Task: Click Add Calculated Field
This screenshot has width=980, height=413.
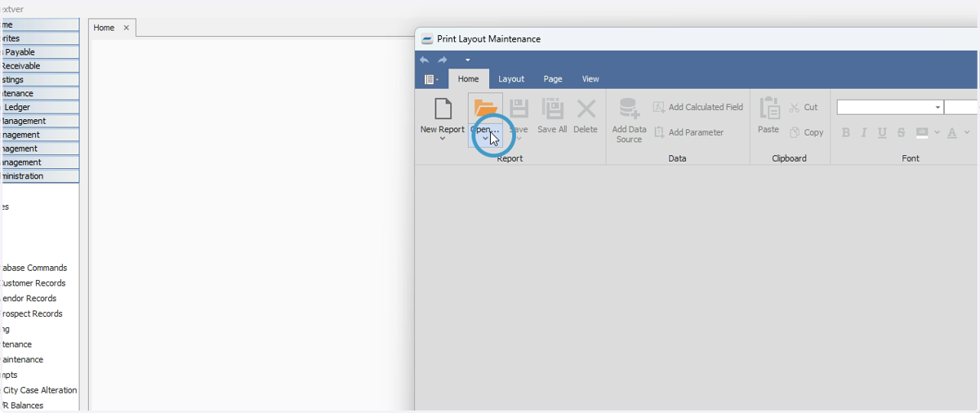Action: pyautogui.click(x=698, y=107)
